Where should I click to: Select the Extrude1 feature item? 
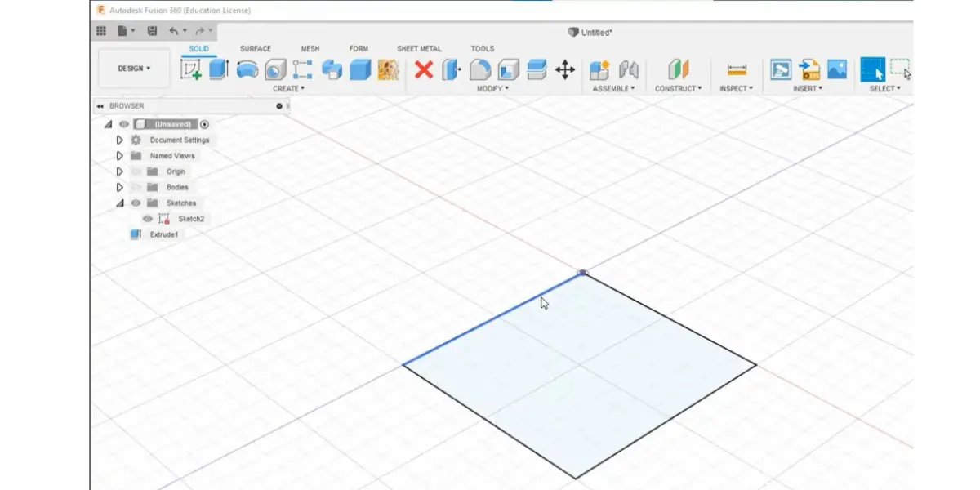163,234
